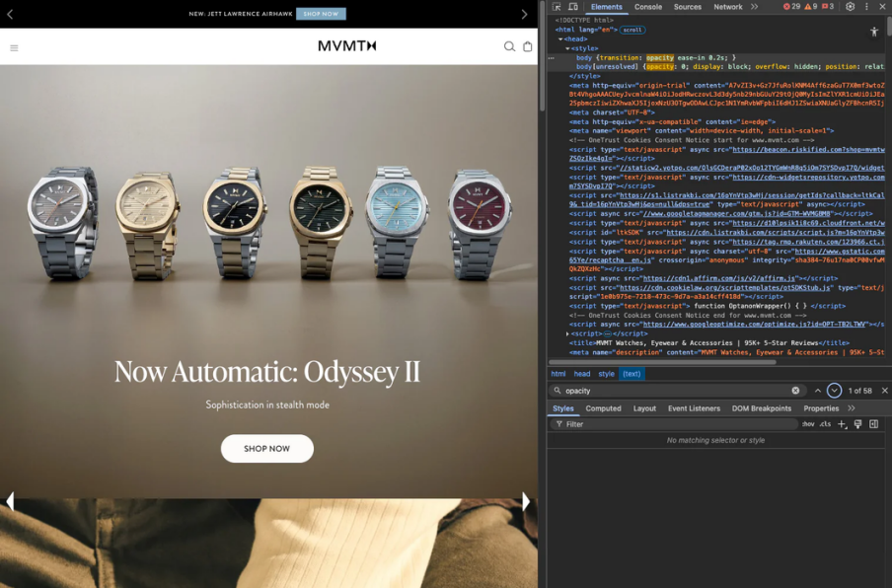Screen dimensions: 892x588
Task: Close the DOM search bar
Action: click(885, 391)
